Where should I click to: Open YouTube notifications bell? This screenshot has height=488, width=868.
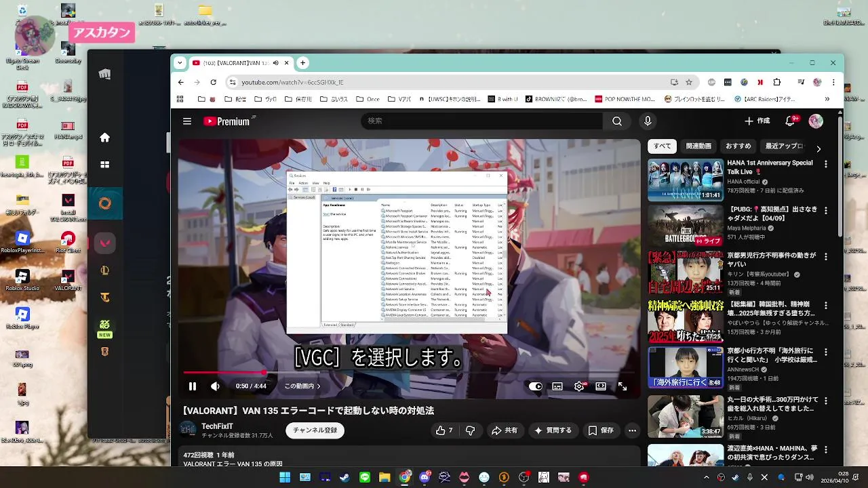(x=791, y=121)
